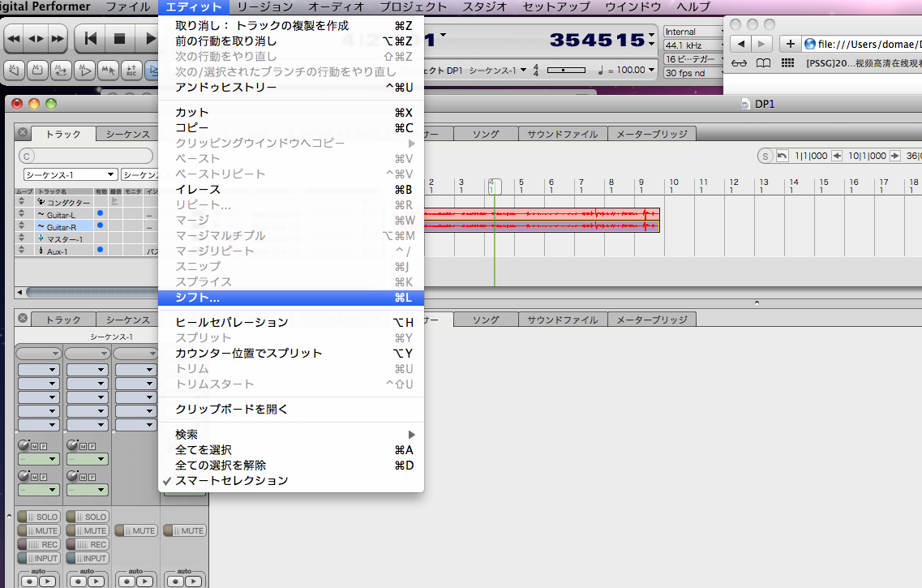
Task: Show Top Sites grid icon in Safari
Action: pyautogui.click(x=787, y=63)
